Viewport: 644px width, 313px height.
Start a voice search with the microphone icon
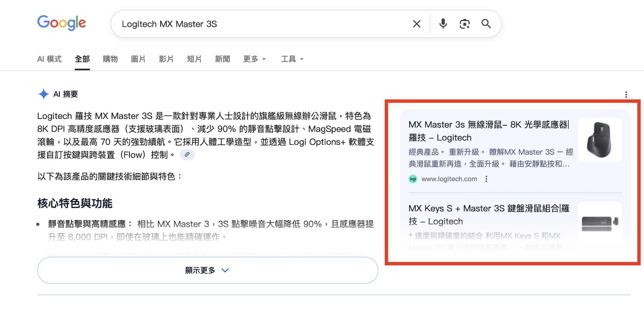point(443,24)
